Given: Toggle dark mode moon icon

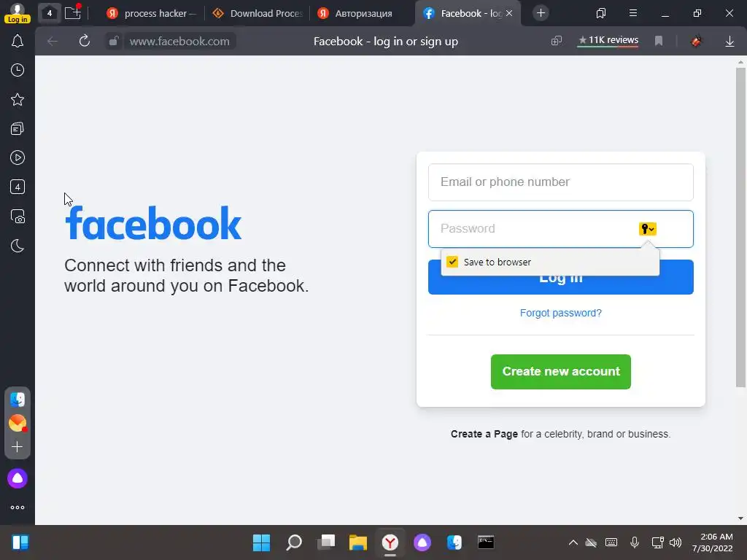Looking at the screenshot, I should click(x=18, y=246).
